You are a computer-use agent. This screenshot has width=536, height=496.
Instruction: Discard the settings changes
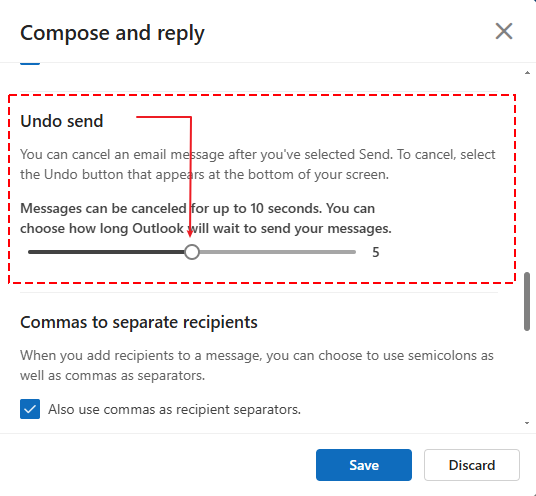(472, 465)
